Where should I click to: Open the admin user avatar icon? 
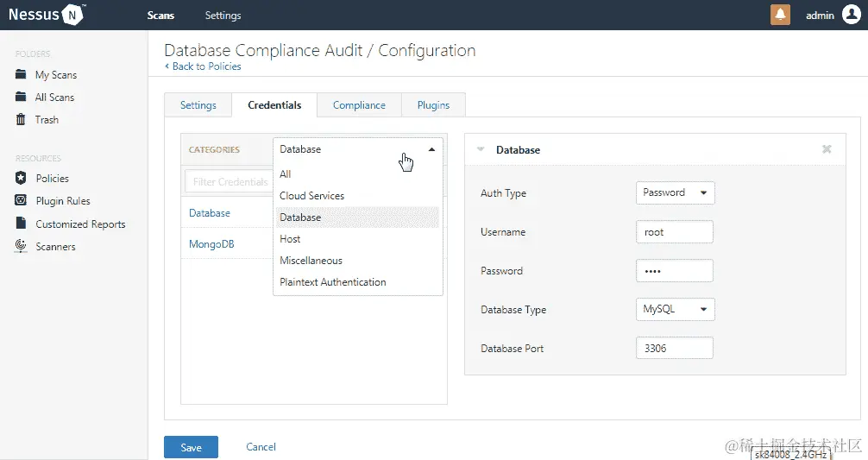[x=851, y=15]
